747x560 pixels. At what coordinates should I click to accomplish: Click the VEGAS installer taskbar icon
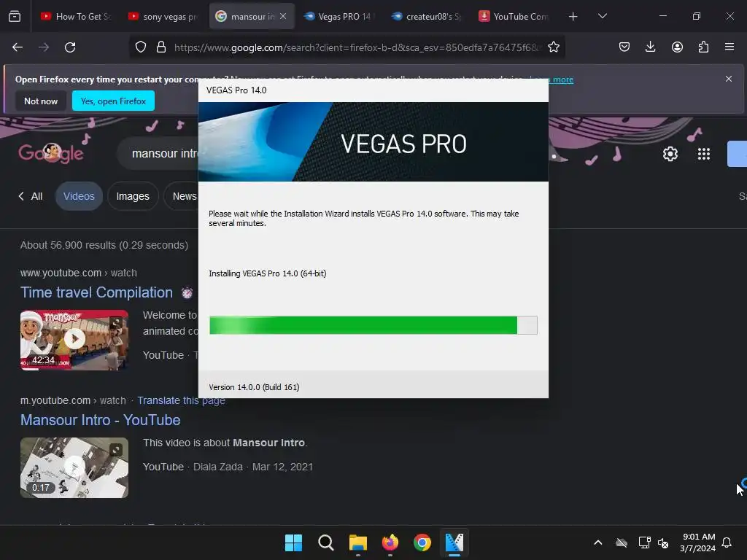coord(454,542)
